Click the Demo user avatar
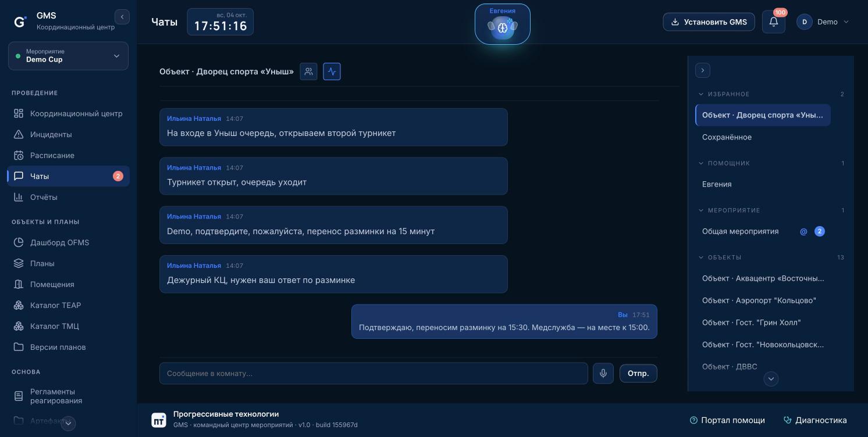Viewport: 868px width, 437px height. 805,22
